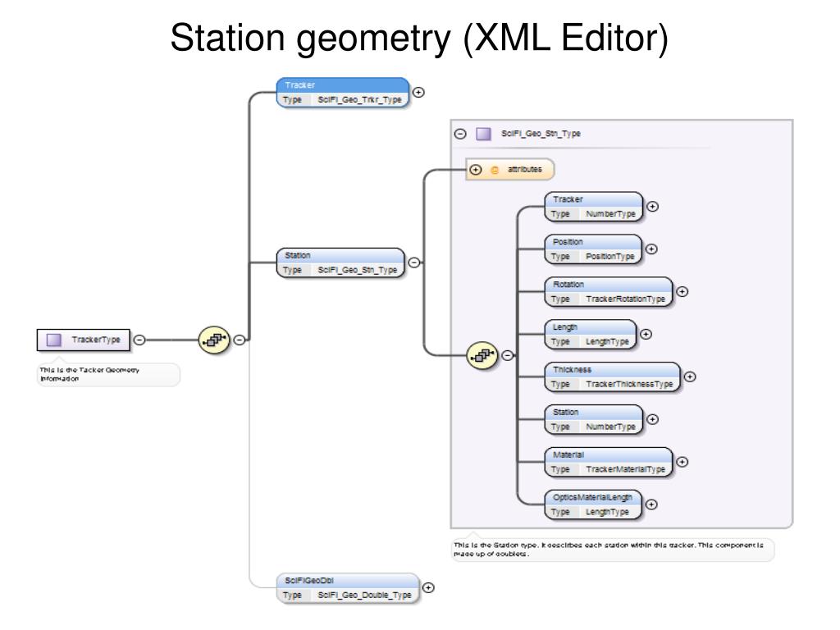Select the Position element node
Screen dimensions: 840x630
click(x=592, y=249)
